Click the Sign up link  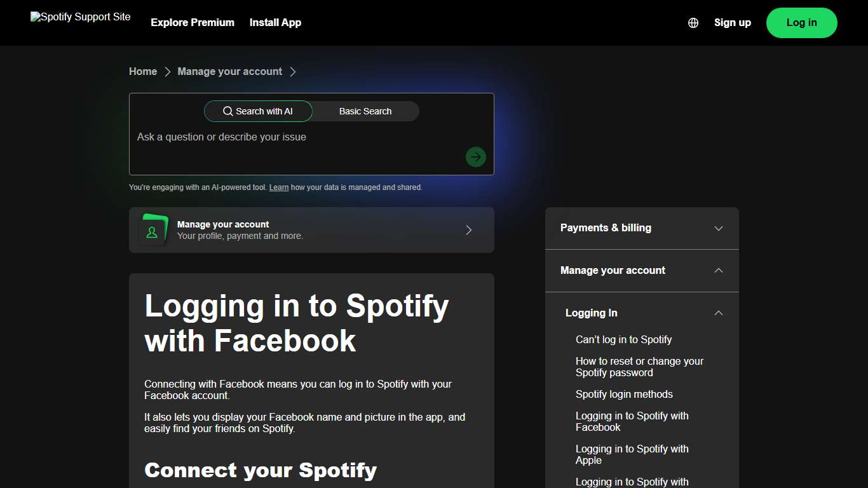click(x=732, y=22)
